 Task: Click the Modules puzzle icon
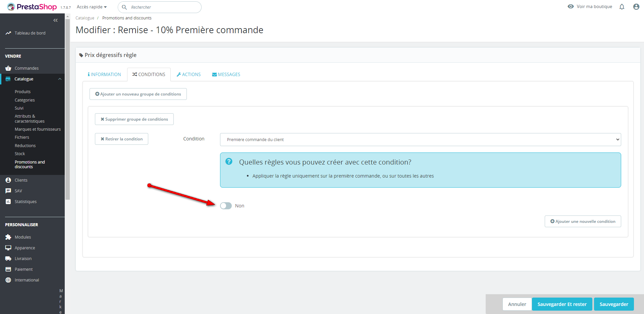pyautogui.click(x=8, y=237)
